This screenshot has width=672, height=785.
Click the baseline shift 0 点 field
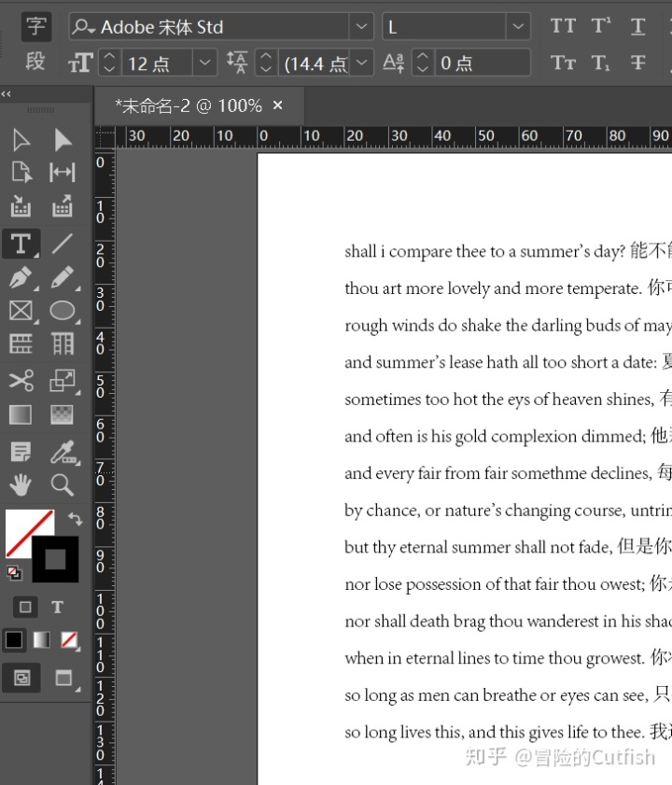click(x=483, y=63)
